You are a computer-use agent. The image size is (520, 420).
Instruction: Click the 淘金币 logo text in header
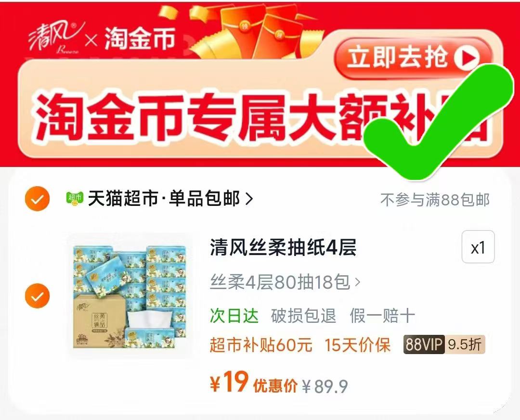pos(140,39)
